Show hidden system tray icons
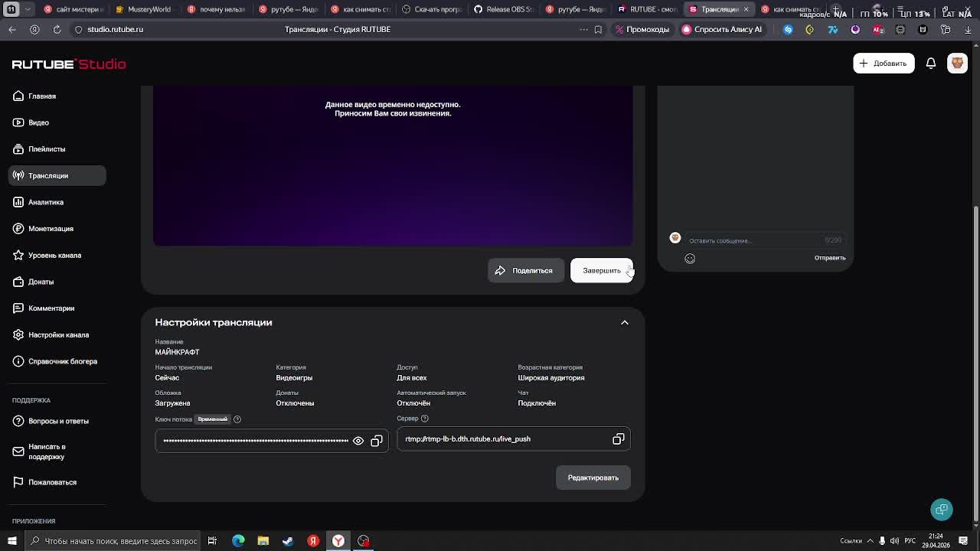Image resolution: width=980 pixels, height=551 pixels. click(x=871, y=541)
